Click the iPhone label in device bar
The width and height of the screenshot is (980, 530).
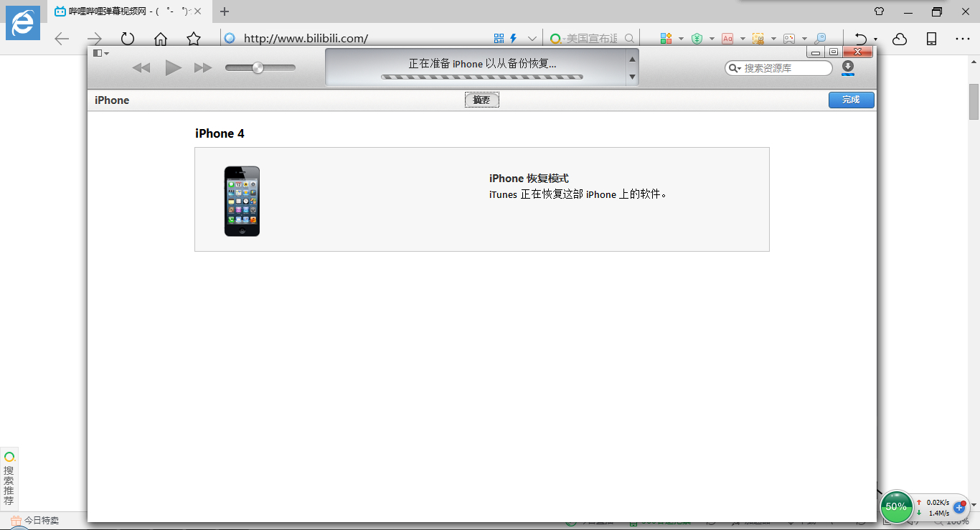point(112,100)
